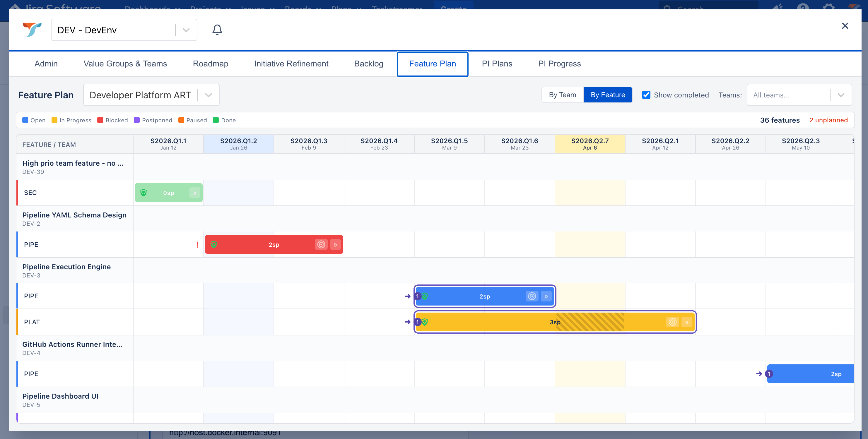Open the notification bell icon
This screenshot has height=439, width=868.
pyautogui.click(x=217, y=30)
